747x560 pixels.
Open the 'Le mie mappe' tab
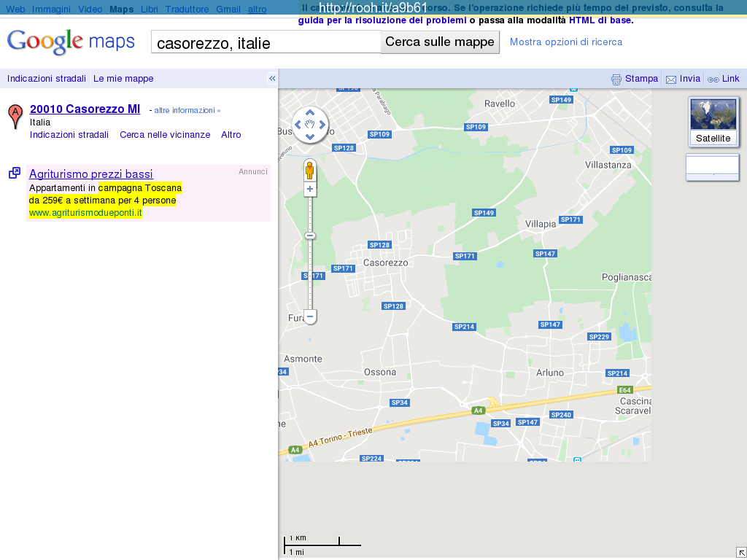(x=123, y=79)
